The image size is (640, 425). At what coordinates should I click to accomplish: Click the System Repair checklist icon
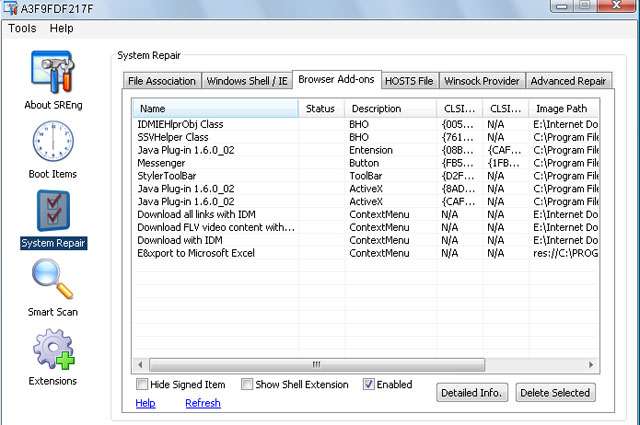pos(52,210)
